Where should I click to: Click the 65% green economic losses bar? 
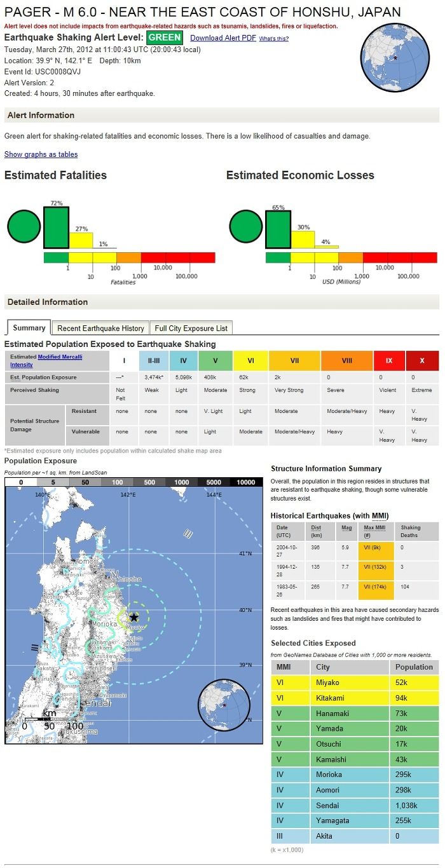278,229
